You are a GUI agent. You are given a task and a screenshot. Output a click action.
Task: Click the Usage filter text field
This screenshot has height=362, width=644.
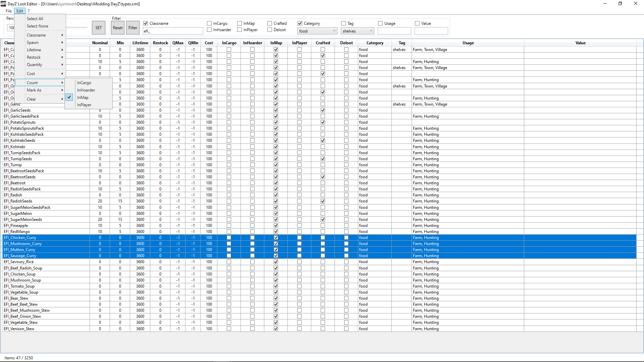394,31
